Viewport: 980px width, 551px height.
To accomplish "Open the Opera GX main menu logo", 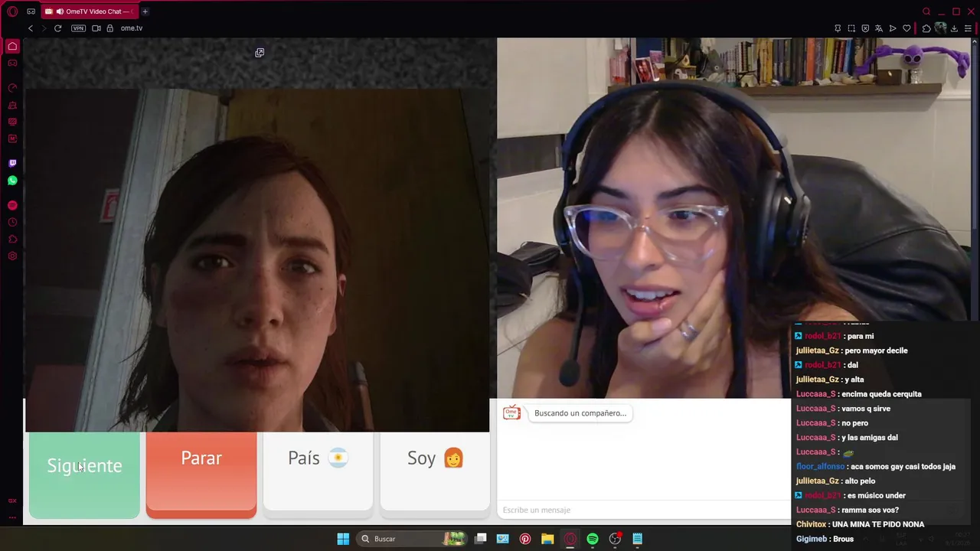I will [x=12, y=11].
